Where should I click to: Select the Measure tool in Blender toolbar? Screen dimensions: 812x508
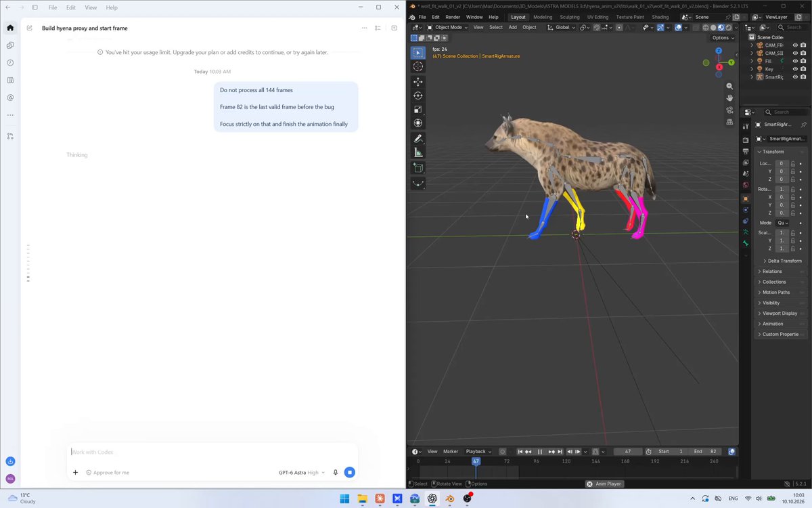(418, 152)
